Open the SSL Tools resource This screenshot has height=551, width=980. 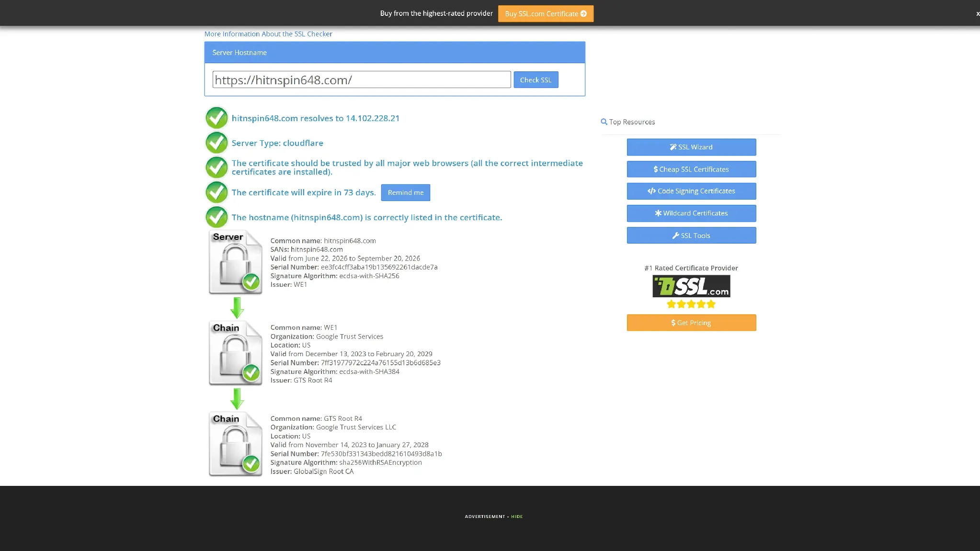tap(691, 236)
